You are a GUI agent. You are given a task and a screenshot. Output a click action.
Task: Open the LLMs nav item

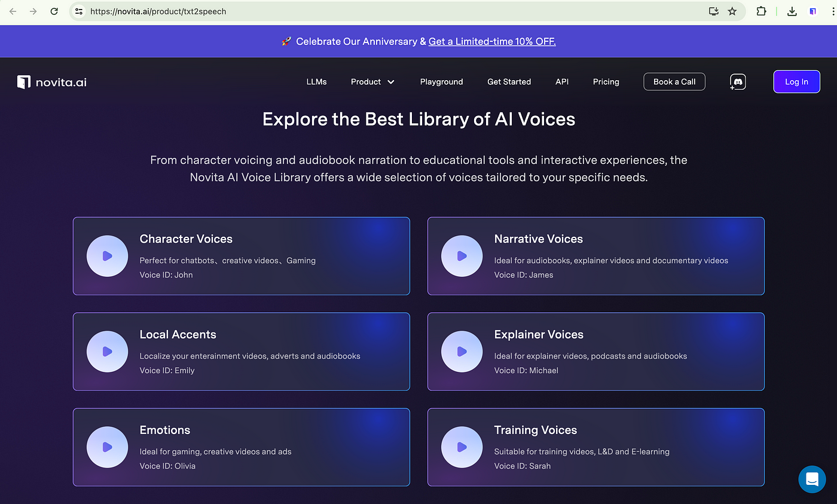316,82
